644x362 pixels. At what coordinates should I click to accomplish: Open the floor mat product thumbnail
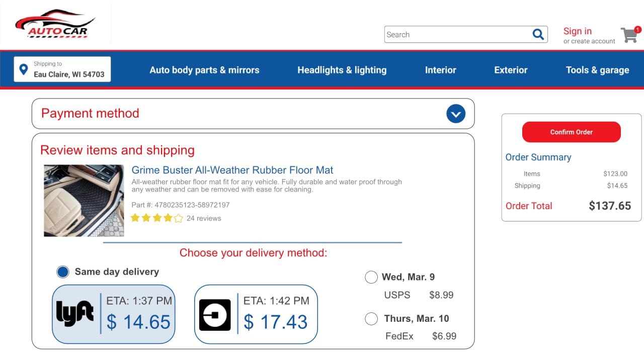(84, 201)
